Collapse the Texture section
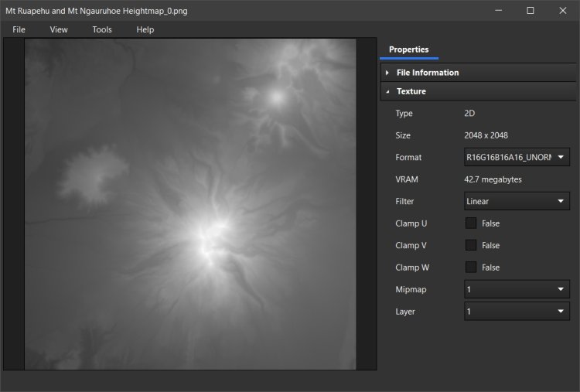The image size is (580, 392). (x=411, y=91)
